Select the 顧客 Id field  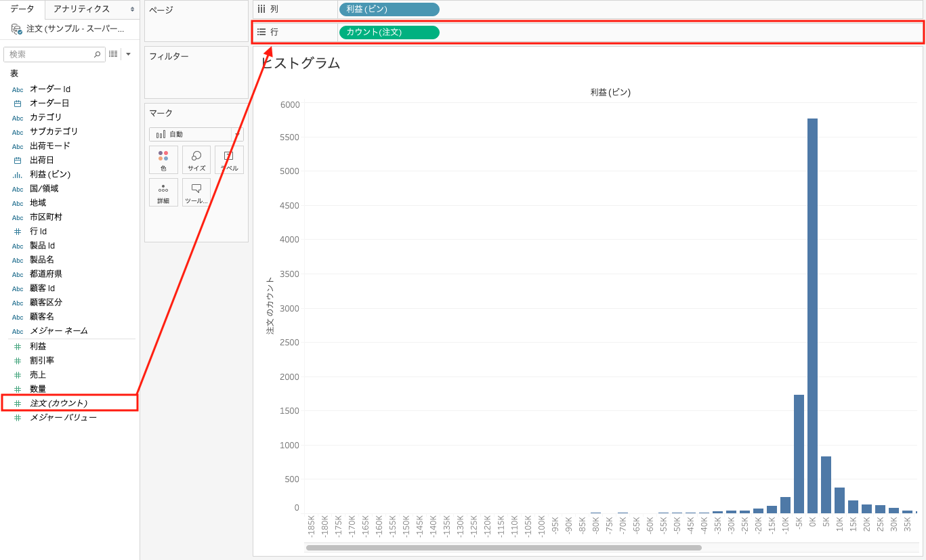[42, 288]
